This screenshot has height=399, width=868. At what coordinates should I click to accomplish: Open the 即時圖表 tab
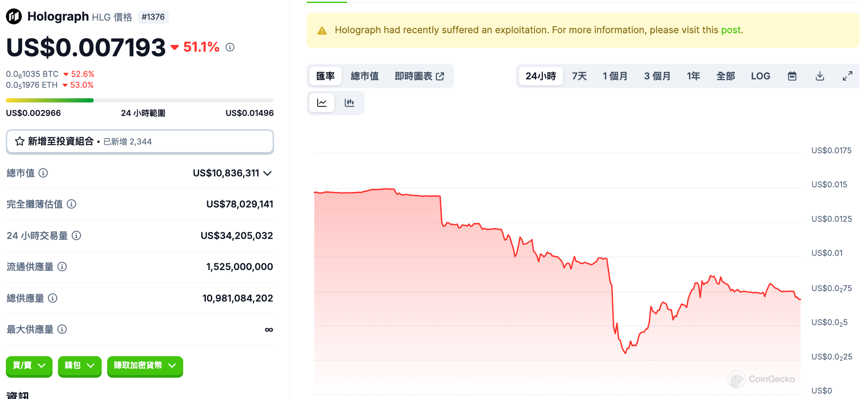(419, 76)
